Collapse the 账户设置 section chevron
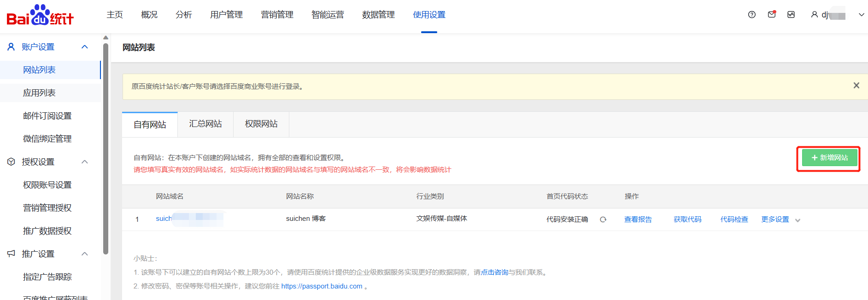This screenshot has height=300, width=868. 85,47
